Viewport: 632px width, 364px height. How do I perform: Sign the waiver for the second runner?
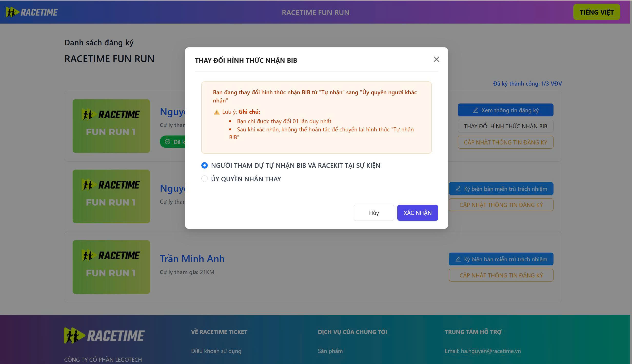[x=501, y=189]
